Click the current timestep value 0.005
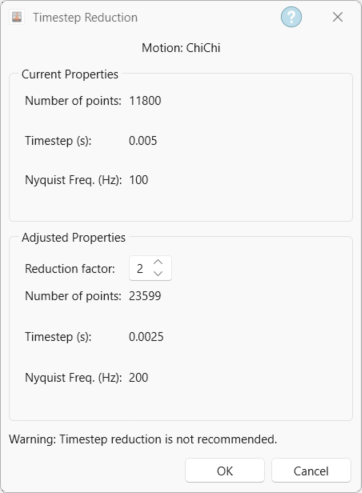362x493 pixels. [x=143, y=141]
